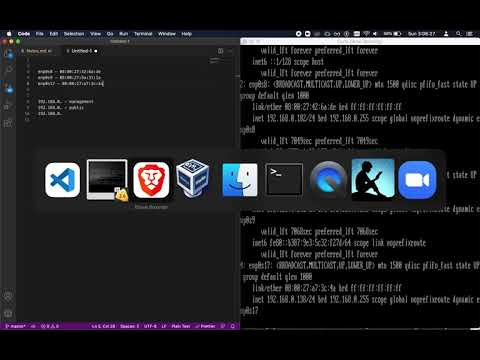Screen dimensions: 480x360
Task: Click the inet6 ::1/128 scope host line
Action: tap(288, 62)
